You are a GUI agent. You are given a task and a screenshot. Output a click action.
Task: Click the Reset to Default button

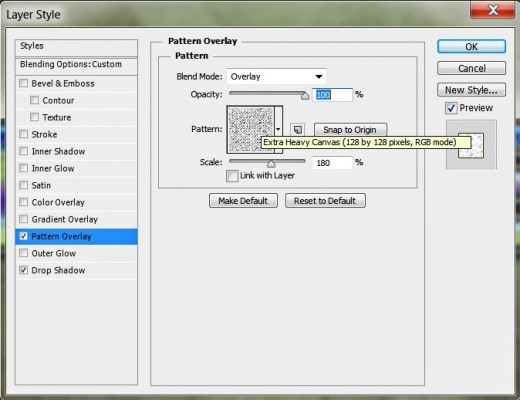point(325,201)
